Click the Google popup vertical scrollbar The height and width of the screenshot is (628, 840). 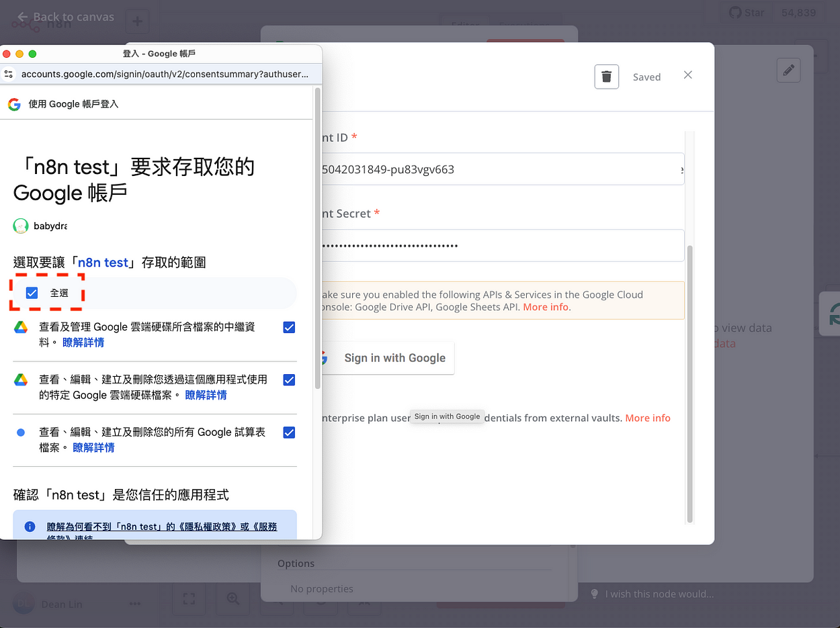[317, 239]
